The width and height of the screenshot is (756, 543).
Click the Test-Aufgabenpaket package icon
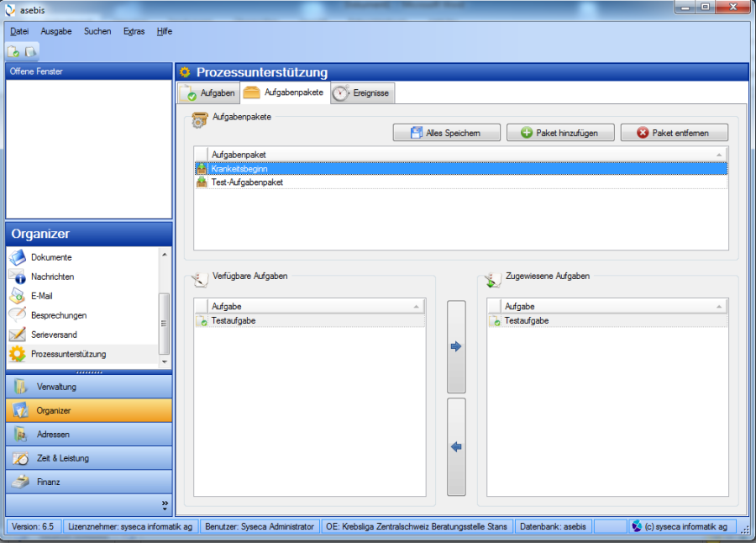point(202,182)
